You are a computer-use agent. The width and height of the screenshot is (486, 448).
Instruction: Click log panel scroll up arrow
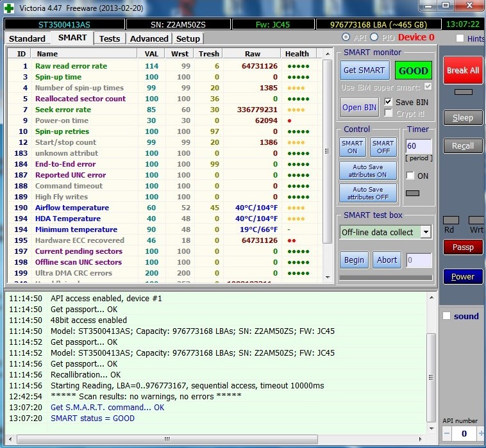click(x=431, y=298)
